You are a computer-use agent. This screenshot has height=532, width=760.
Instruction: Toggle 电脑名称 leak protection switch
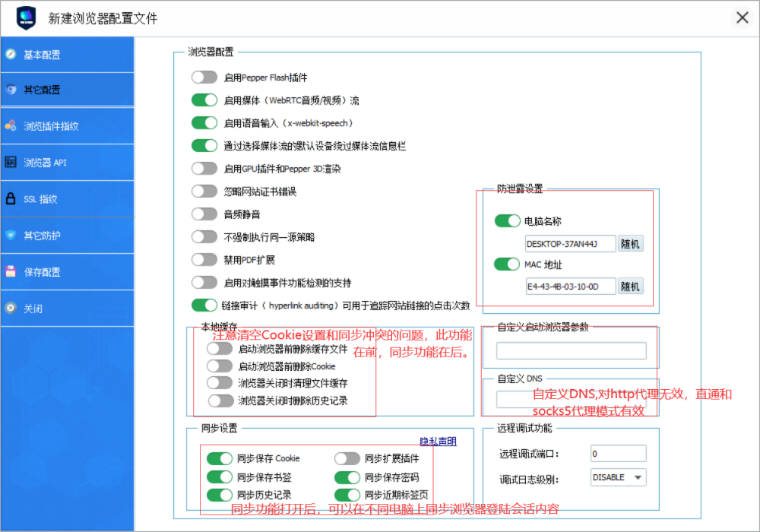coord(507,221)
